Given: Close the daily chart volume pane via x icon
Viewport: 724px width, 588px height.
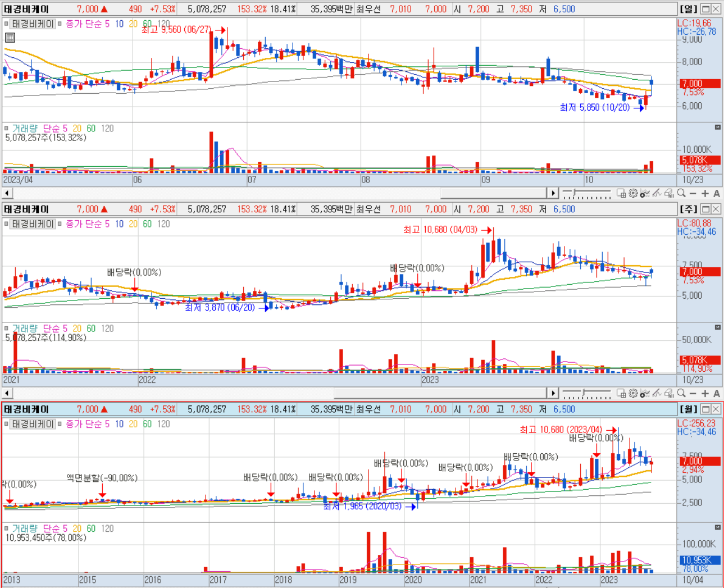Looking at the screenshot, I should pyautogui.click(x=717, y=127).
